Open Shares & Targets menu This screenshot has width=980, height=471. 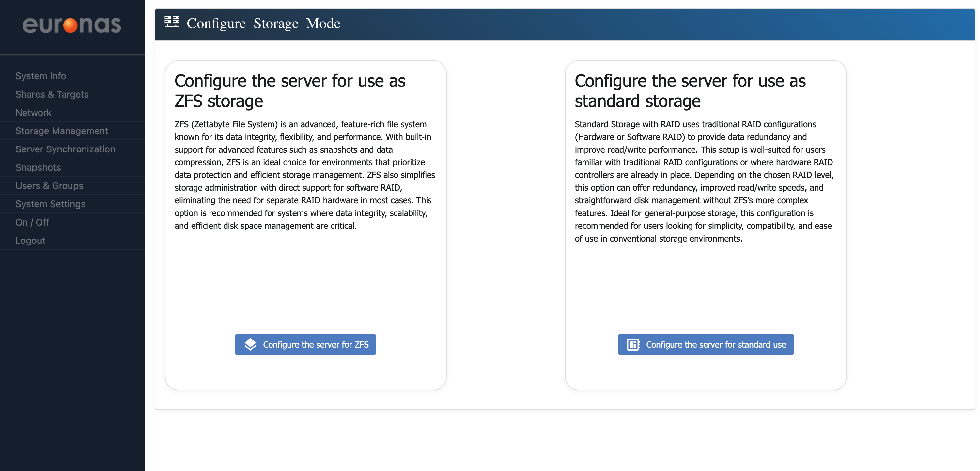point(52,94)
